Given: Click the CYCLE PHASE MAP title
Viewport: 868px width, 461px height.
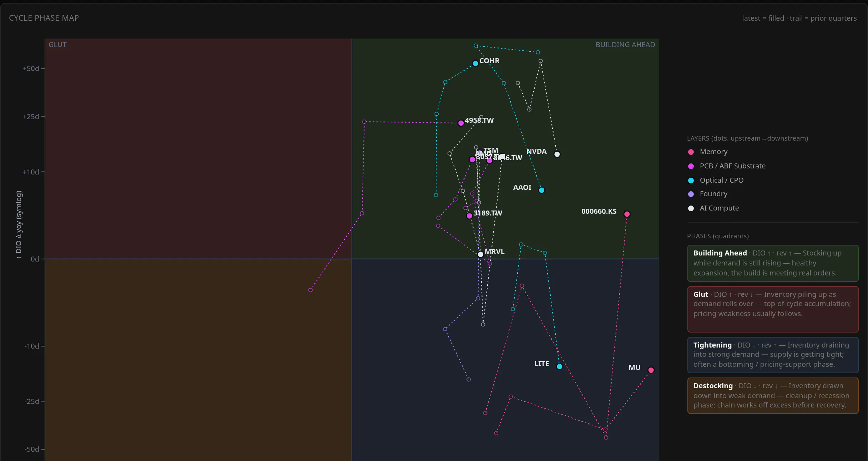Looking at the screenshot, I should pyautogui.click(x=44, y=18).
